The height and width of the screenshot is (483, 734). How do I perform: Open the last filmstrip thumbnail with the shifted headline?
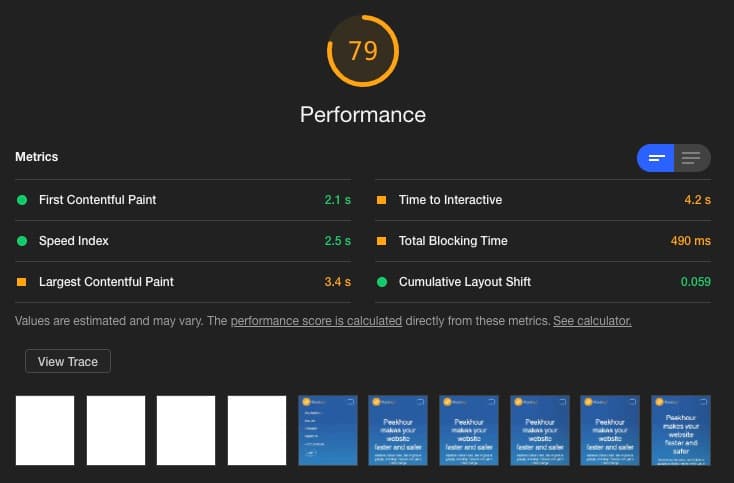[x=681, y=431]
